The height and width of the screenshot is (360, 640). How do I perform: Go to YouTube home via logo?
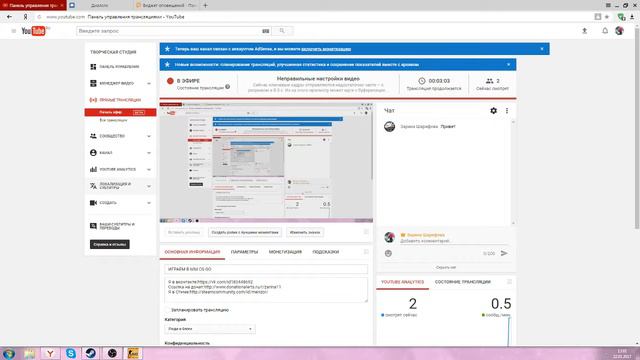[x=33, y=31]
